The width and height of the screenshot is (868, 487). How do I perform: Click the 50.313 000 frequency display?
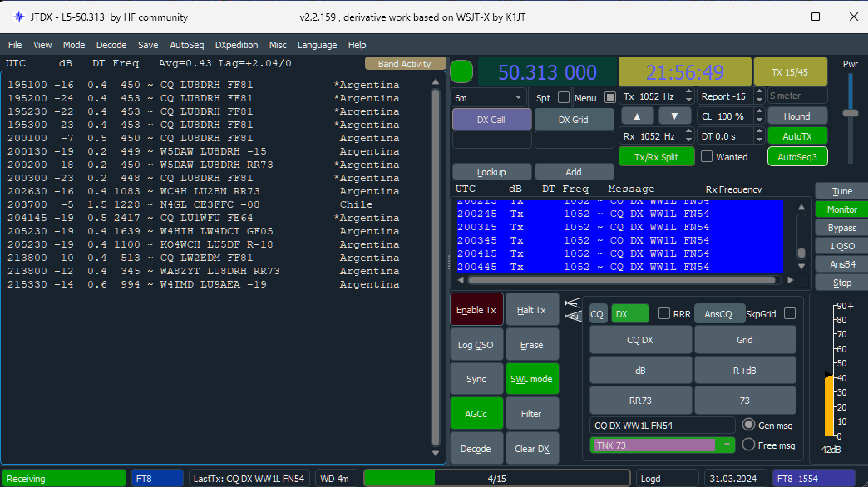(547, 72)
